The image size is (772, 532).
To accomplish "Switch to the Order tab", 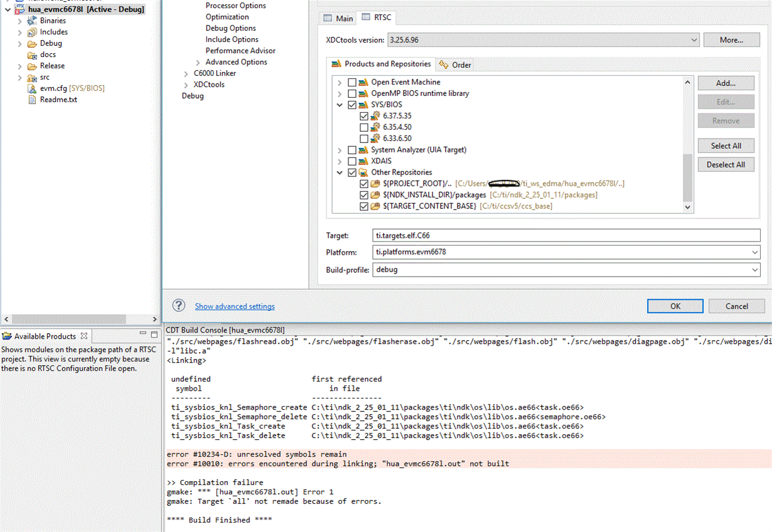I will coord(456,65).
